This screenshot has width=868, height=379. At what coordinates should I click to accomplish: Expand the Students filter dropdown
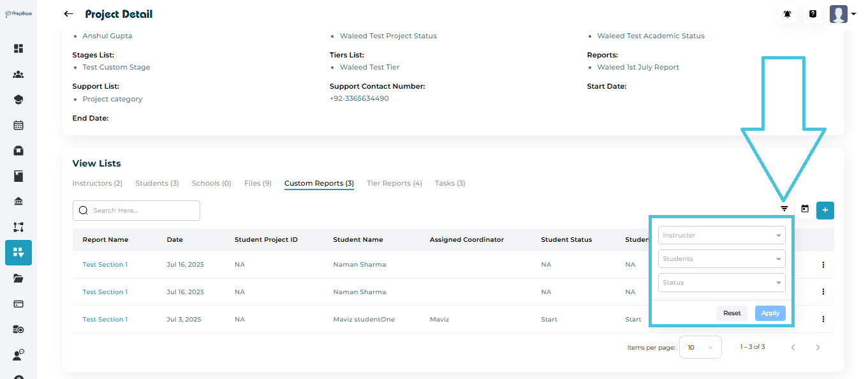click(x=721, y=259)
